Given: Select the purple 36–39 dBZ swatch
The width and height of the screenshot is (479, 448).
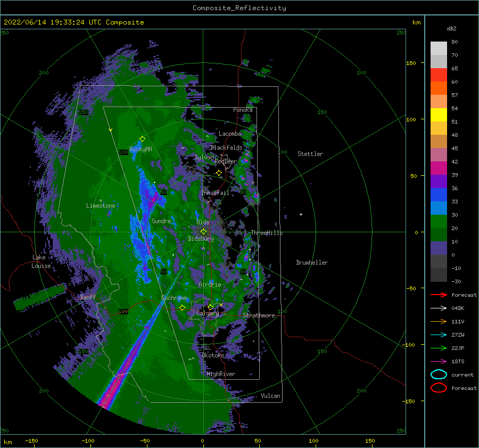Looking at the screenshot, I should tap(439, 182).
